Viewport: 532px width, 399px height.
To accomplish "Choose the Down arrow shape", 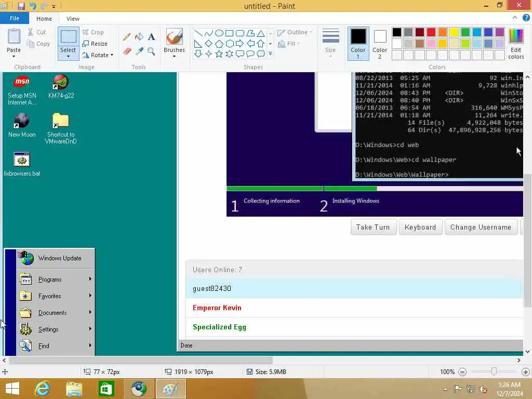I will (x=198, y=54).
